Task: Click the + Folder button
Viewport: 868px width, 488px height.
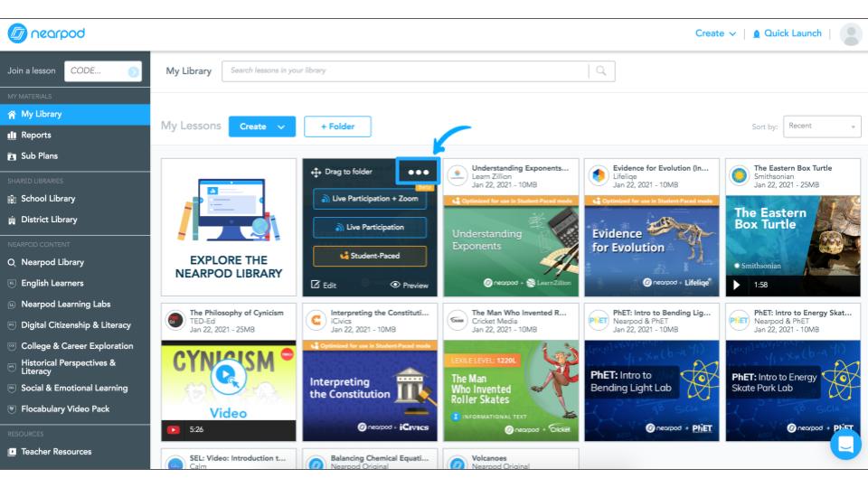Action: 337,127
